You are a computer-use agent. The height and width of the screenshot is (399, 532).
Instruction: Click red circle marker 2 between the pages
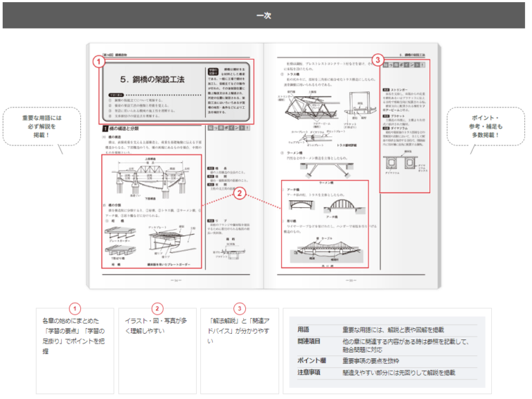point(239,194)
